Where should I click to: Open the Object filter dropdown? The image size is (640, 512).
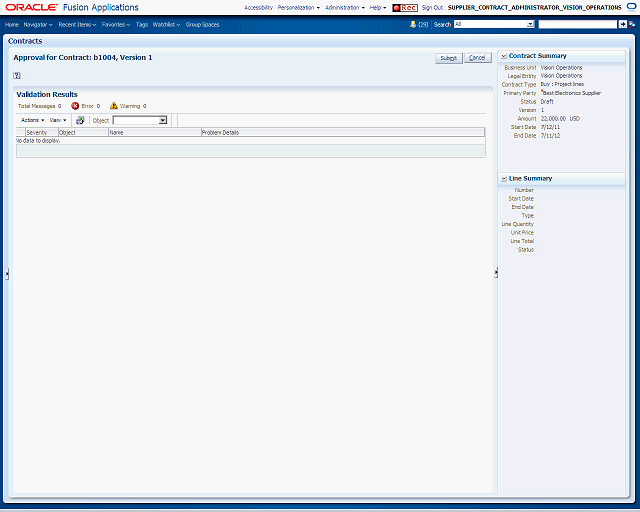click(x=163, y=120)
